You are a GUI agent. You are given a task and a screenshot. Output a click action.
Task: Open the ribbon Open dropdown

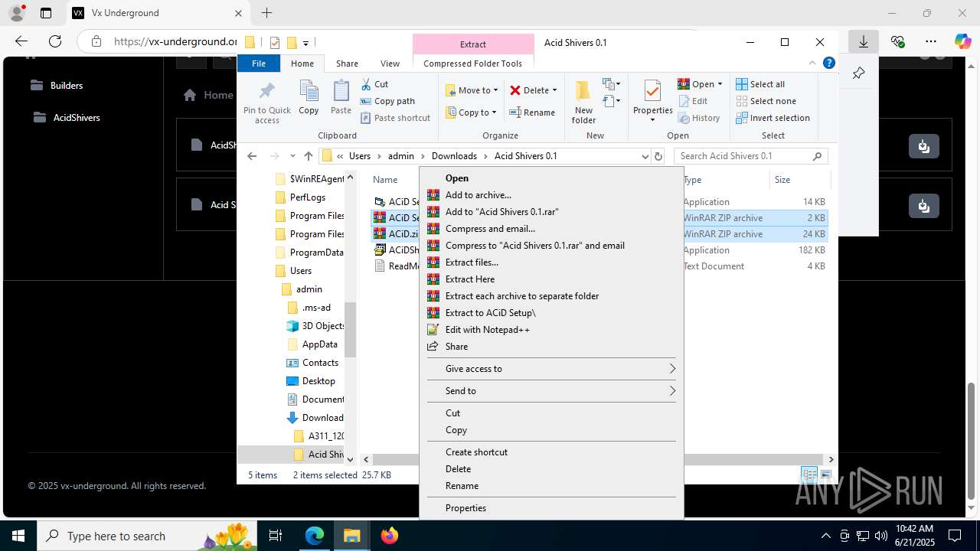pyautogui.click(x=701, y=84)
